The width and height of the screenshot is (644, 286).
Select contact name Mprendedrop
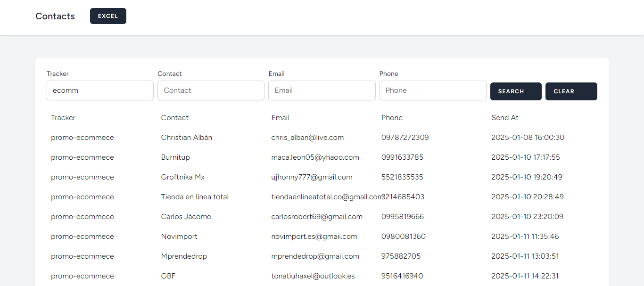[184, 256]
